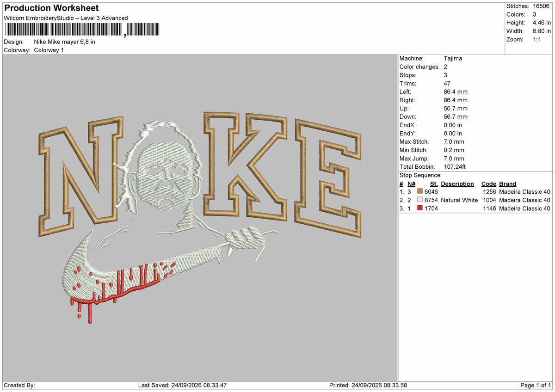Click 'Page 1 of 1' footer text

pyautogui.click(x=536, y=386)
